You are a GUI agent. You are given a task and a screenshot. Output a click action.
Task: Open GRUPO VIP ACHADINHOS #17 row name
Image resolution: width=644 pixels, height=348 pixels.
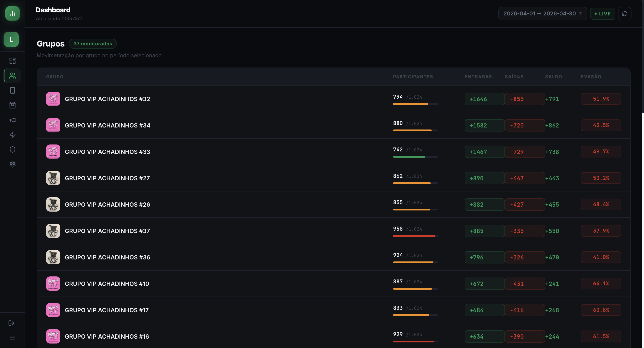tap(106, 310)
